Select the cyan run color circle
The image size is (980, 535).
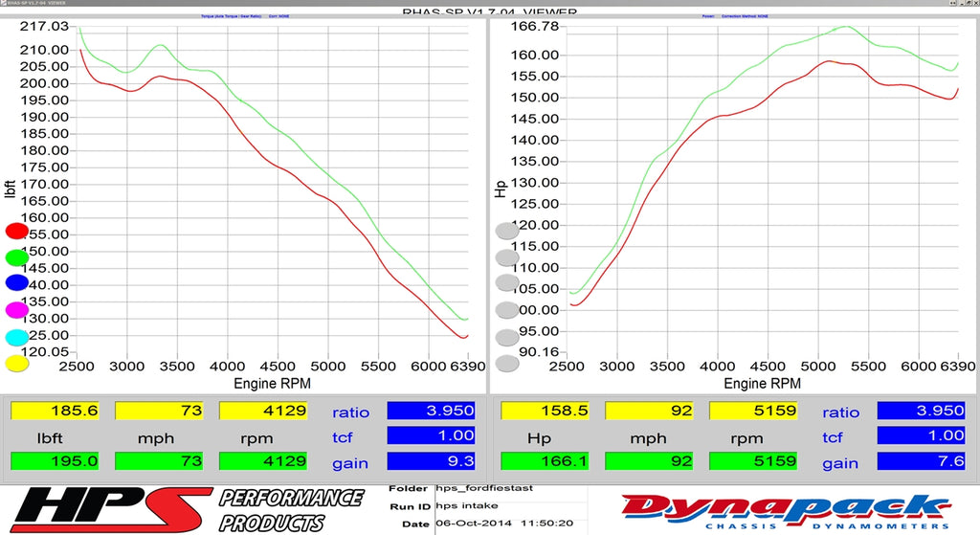tap(17, 337)
